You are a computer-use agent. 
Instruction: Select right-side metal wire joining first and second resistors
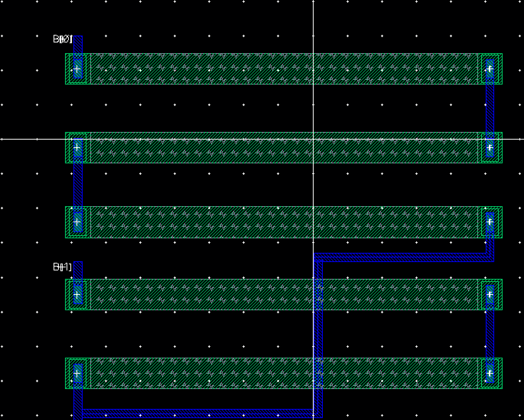pyautogui.click(x=490, y=108)
